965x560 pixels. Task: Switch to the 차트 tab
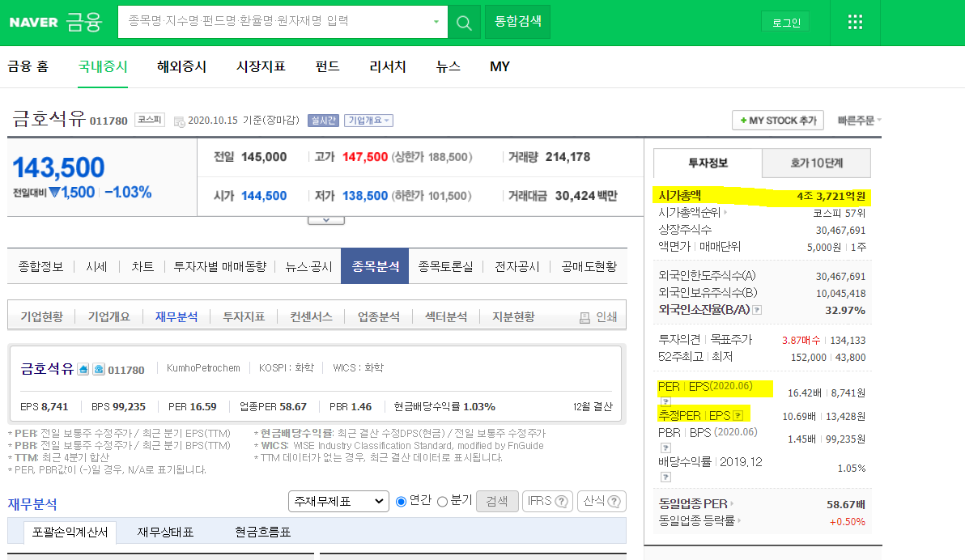(142, 266)
